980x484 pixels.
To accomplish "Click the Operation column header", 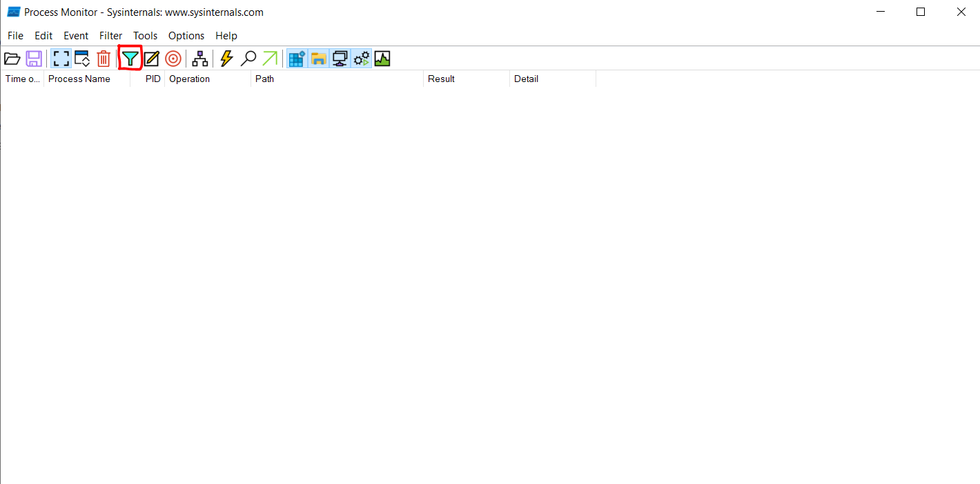I will click(x=208, y=79).
